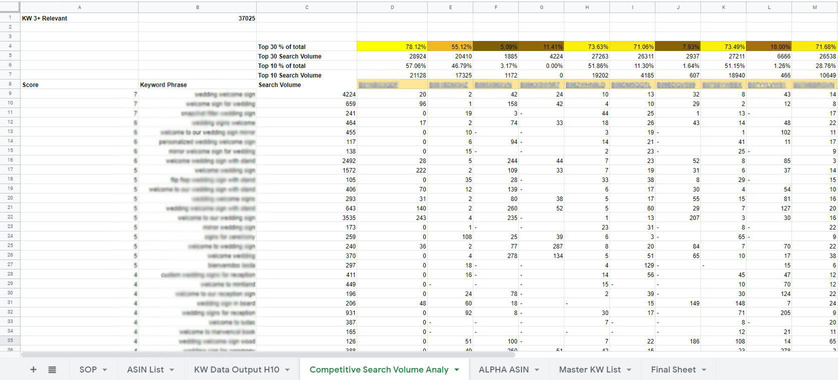Select the dark brown 5.09% cell
This screenshot has height=380, width=838.
click(496, 46)
